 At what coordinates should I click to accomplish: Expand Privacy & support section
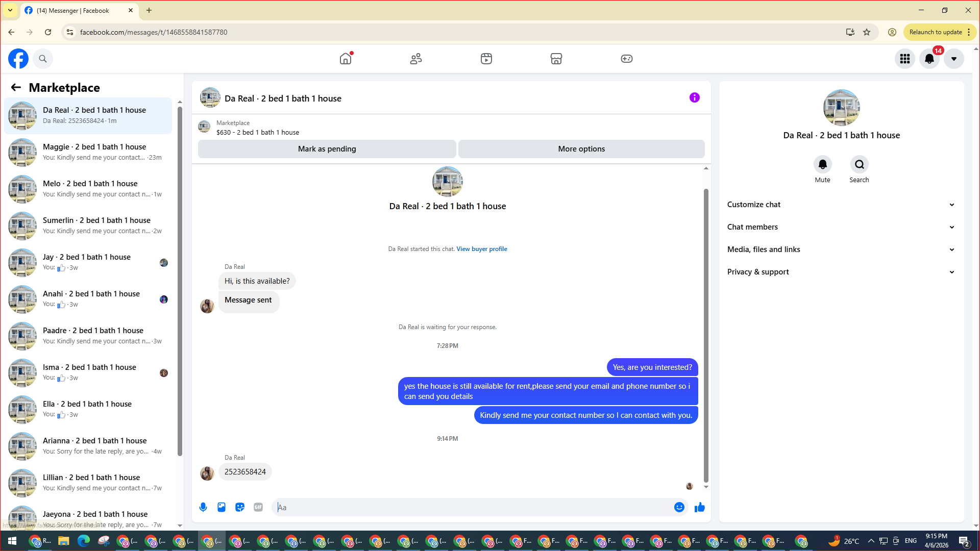click(841, 272)
